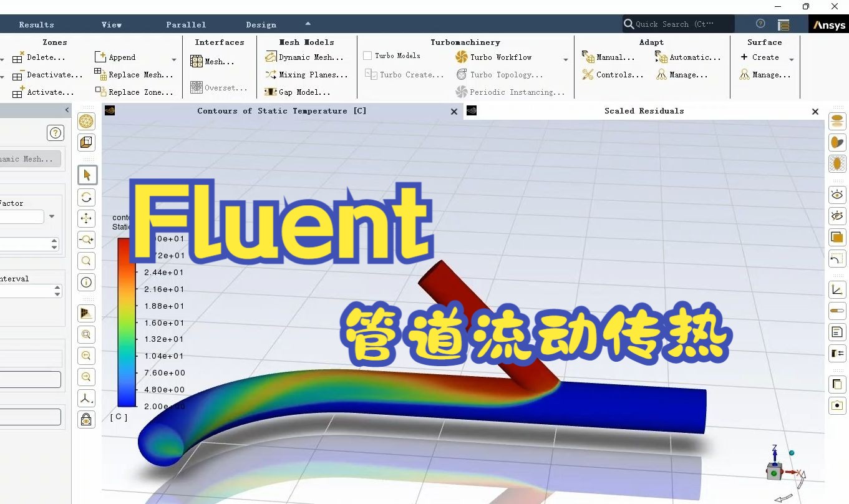Image resolution: width=849 pixels, height=504 pixels.
Task: Select the mouse pointer tool
Action: [x=87, y=175]
